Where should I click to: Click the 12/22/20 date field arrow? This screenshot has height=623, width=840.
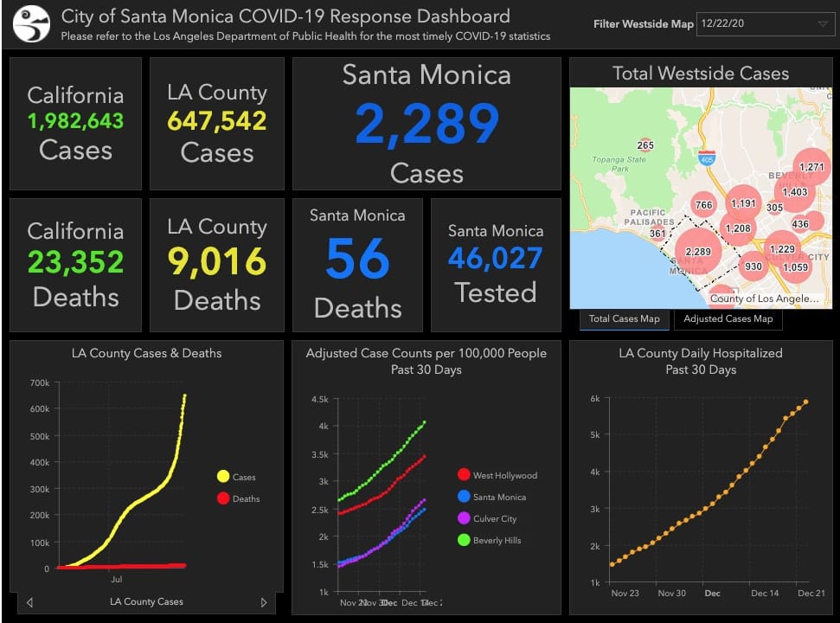coord(822,24)
